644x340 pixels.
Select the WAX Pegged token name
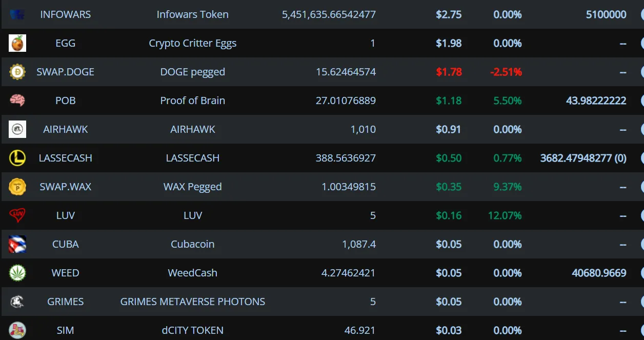[193, 187]
